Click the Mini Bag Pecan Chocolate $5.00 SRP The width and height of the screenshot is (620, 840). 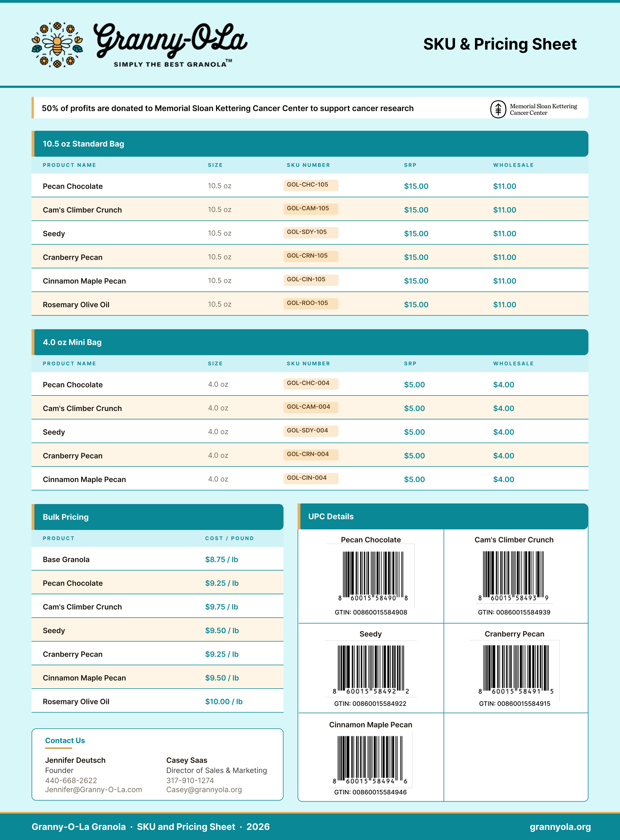414,385
